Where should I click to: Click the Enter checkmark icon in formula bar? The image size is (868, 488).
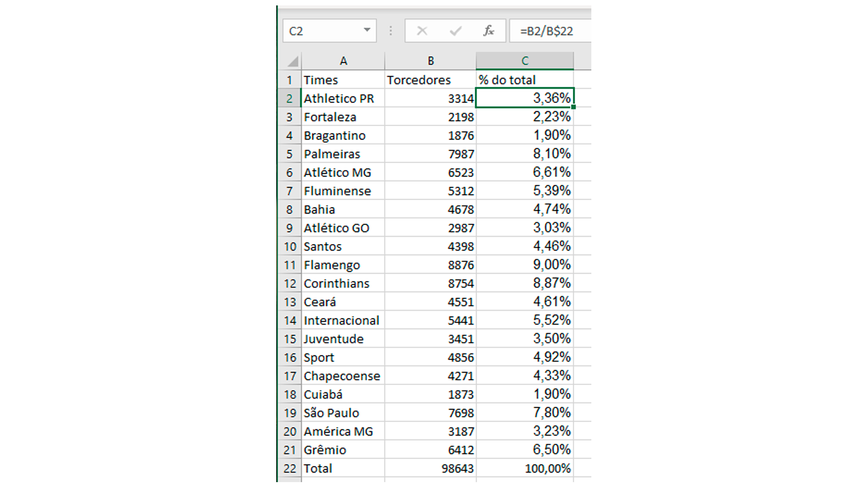click(x=455, y=31)
